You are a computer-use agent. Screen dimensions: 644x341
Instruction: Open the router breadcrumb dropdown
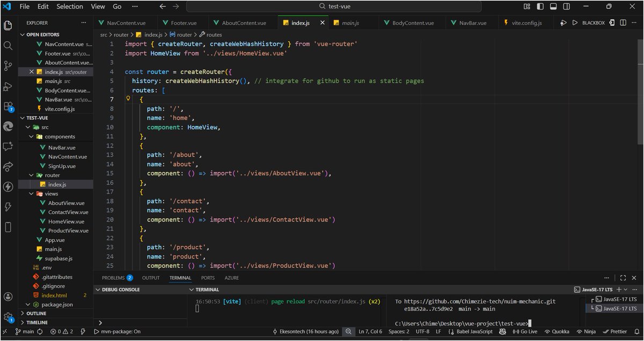(121, 34)
